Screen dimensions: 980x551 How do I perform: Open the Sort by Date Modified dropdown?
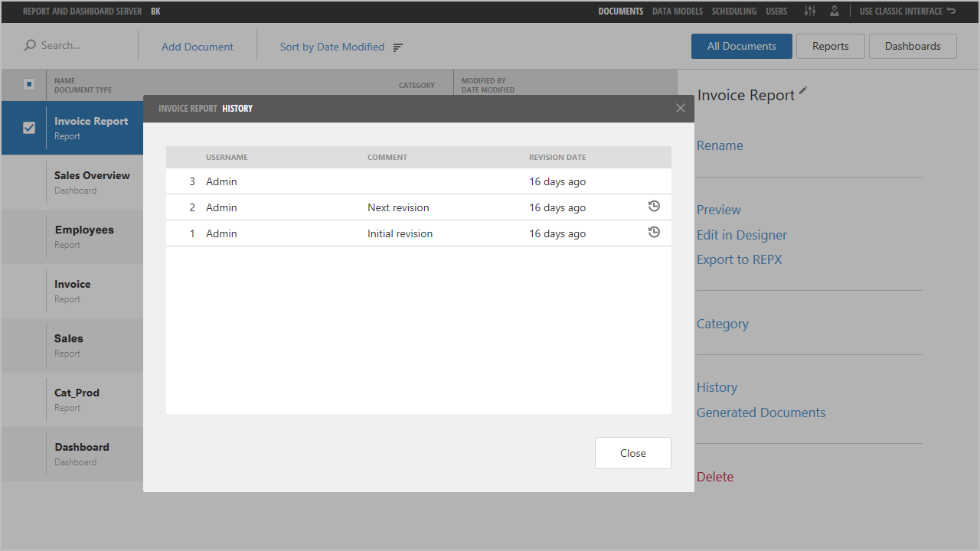pyautogui.click(x=332, y=47)
